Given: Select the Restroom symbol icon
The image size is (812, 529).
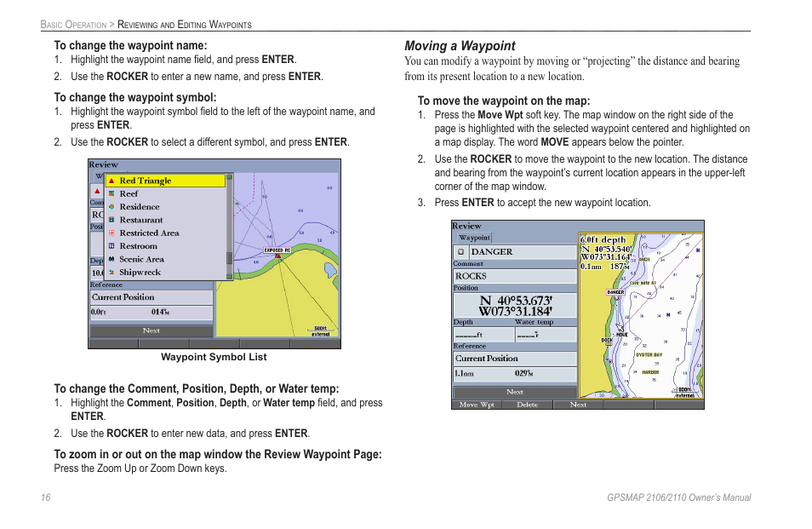Looking at the screenshot, I should click(112, 246).
